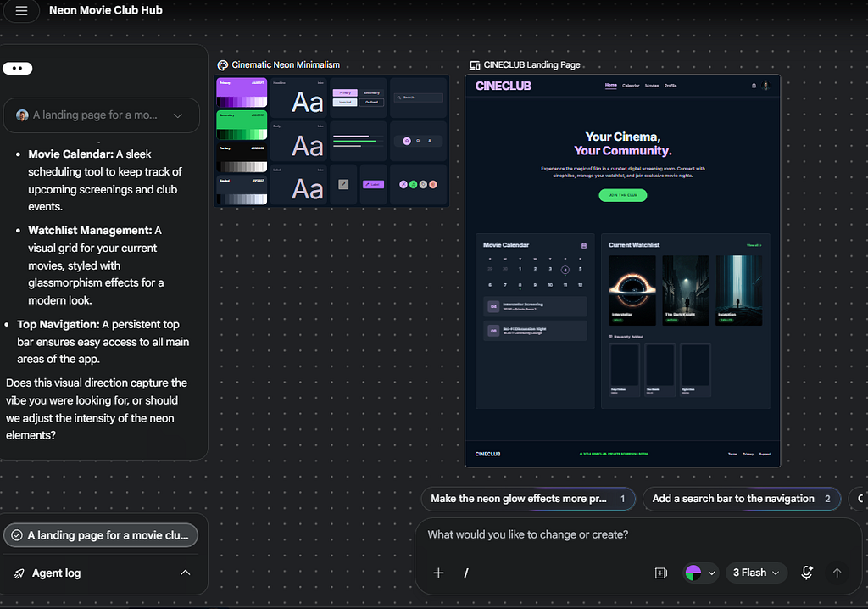Click Home tab in CINECLUB mockup nav
Image resolution: width=868 pixels, height=609 pixels.
pyautogui.click(x=610, y=86)
